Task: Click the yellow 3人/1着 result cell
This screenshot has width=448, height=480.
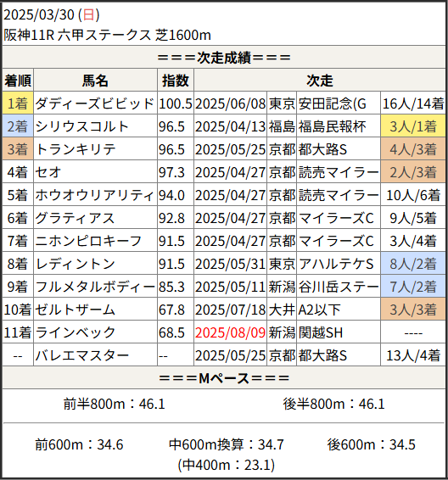Action: pos(412,126)
